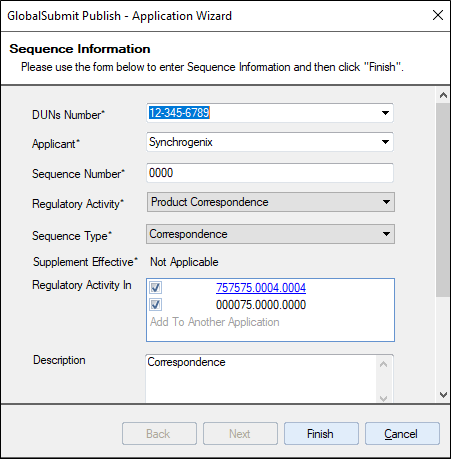Screen dimensions: 451x459
Task: Click the Applicant field showing Synchrogenix
Action: (270, 142)
